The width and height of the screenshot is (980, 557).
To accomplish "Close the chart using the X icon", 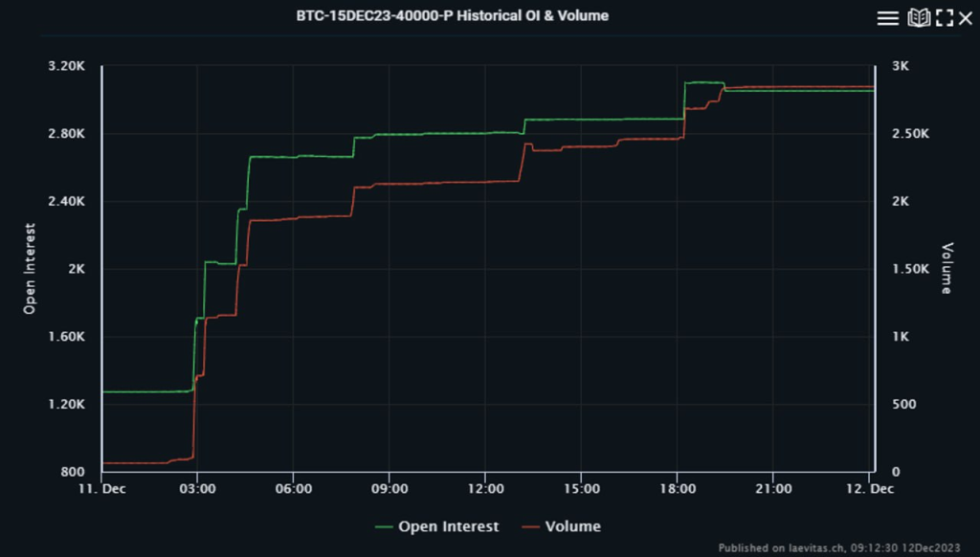I will coord(968,18).
